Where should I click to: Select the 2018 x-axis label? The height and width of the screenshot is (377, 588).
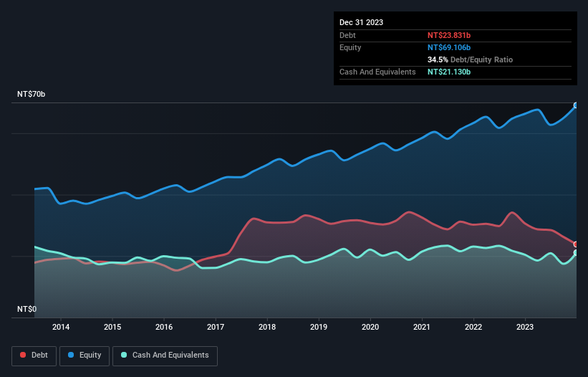click(267, 327)
